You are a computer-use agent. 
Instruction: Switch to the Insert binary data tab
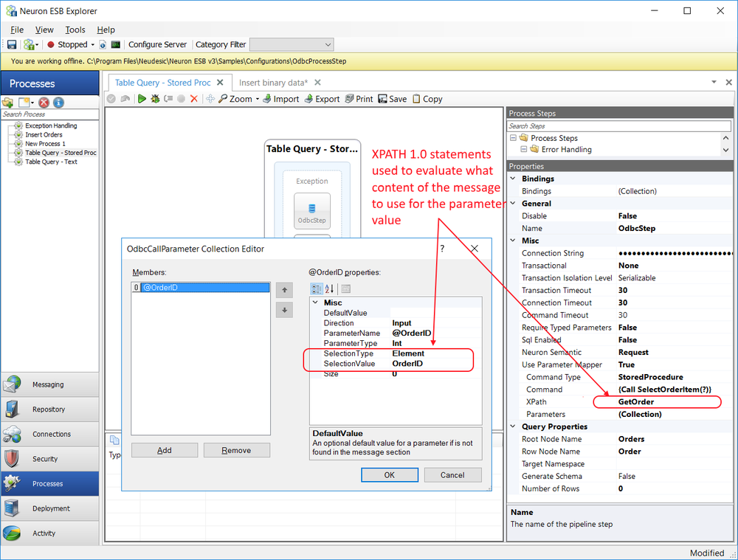[x=274, y=83]
